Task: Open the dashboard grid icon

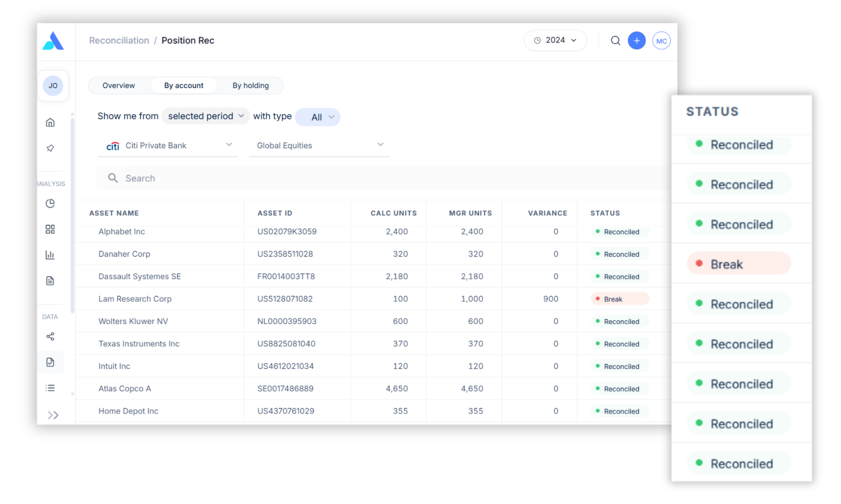Action: (50, 229)
